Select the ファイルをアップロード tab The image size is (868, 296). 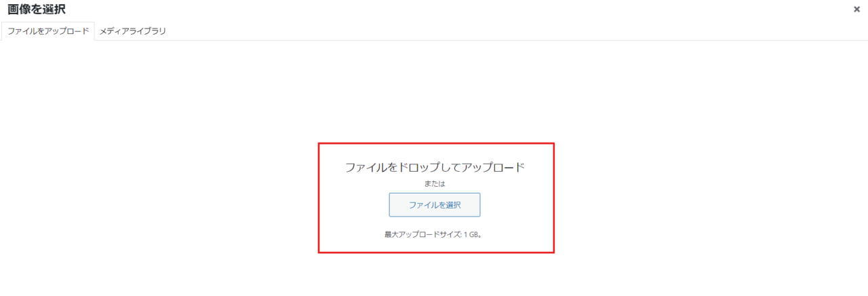coord(48,31)
